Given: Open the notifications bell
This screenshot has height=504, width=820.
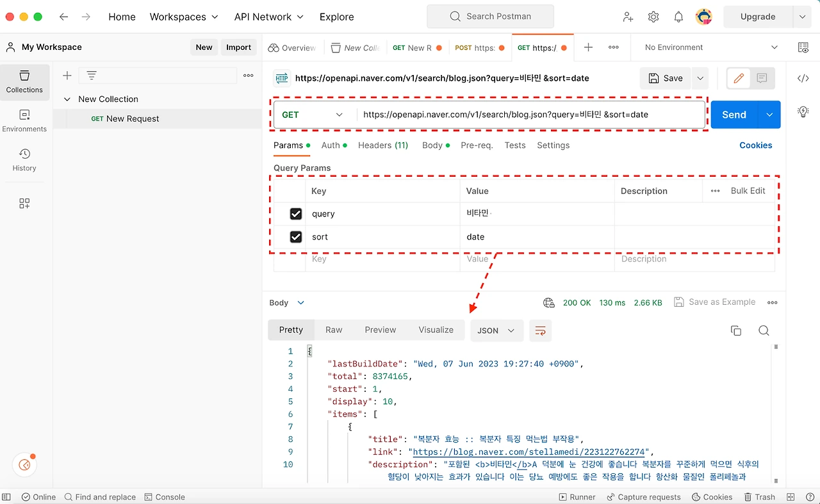Looking at the screenshot, I should point(678,17).
